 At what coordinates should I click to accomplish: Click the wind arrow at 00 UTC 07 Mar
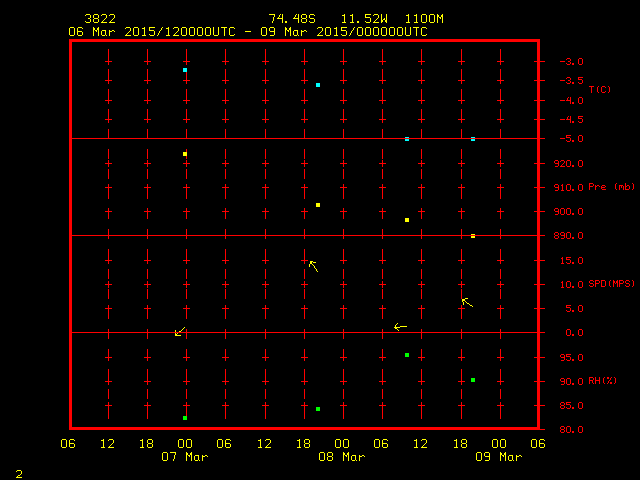pyautogui.click(x=180, y=331)
